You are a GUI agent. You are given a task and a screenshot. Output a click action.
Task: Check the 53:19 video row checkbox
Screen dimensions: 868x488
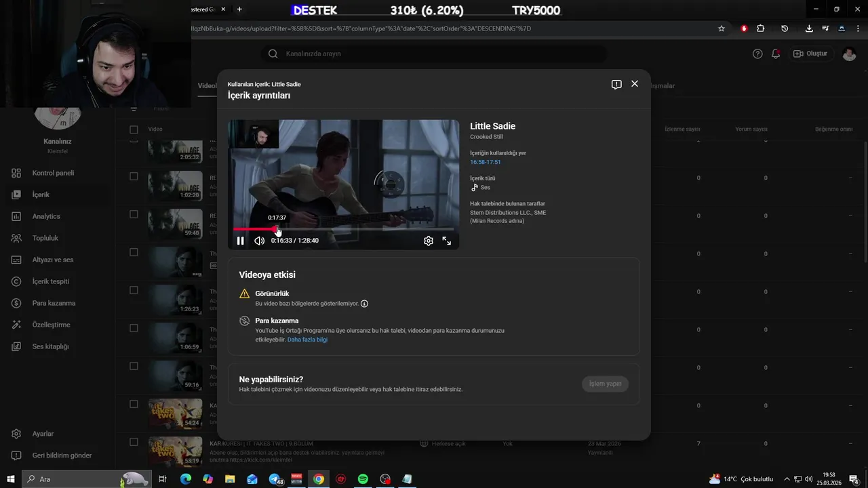click(134, 442)
